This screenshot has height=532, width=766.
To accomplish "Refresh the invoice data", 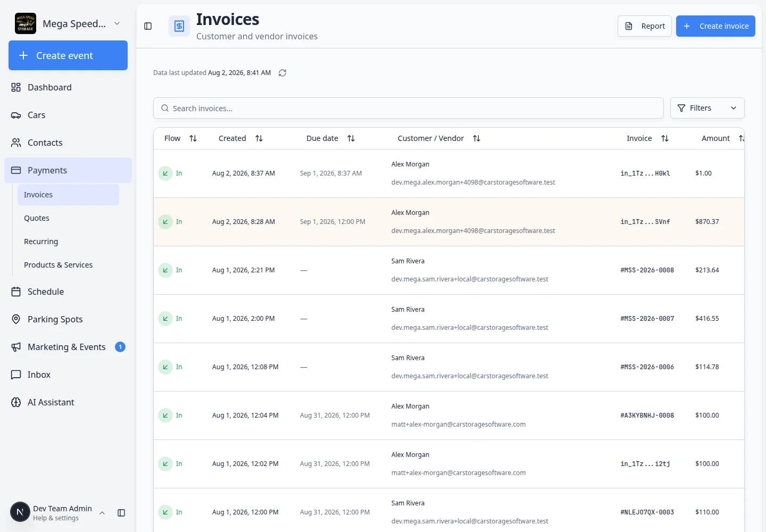I will coord(282,73).
